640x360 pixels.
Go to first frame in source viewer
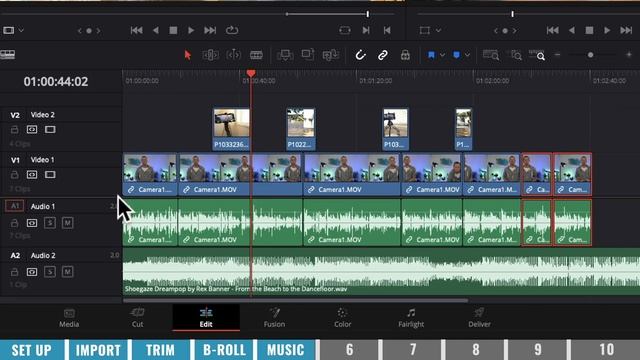point(136,30)
